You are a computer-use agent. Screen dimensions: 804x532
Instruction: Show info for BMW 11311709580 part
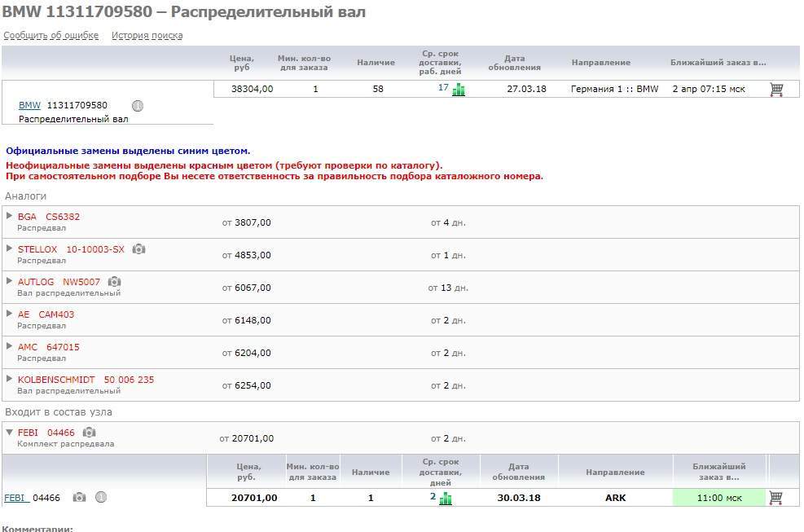[138, 106]
